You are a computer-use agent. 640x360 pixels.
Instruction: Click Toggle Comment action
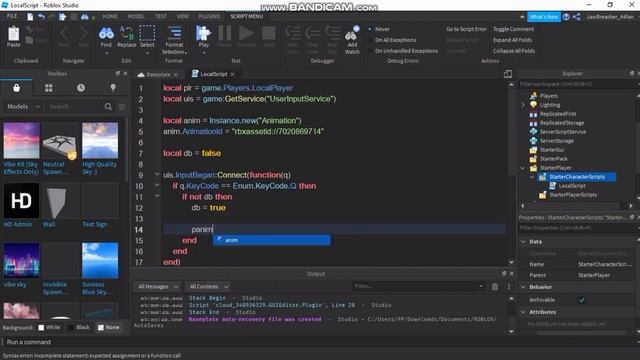513,29
